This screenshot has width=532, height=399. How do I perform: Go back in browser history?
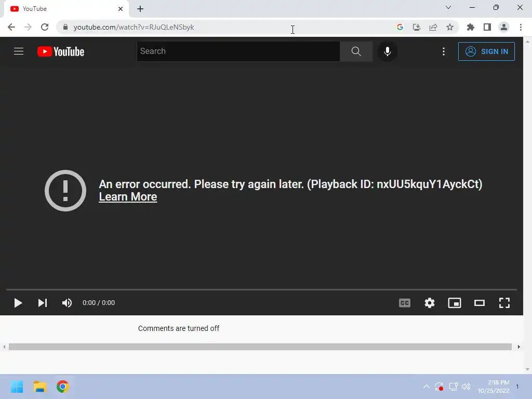(x=11, y=27)
